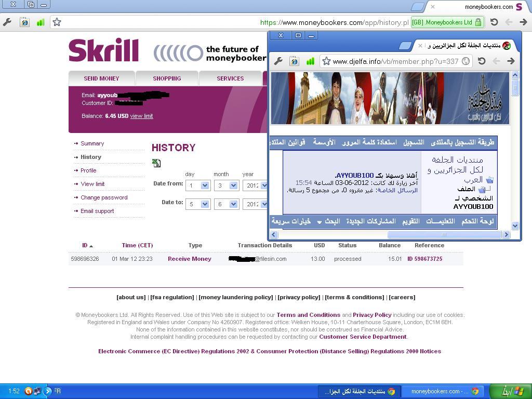The width and height of the screenshot is (532, 399).
Task: Reload the moneybookers history page
Action: [x=494, y=22]
